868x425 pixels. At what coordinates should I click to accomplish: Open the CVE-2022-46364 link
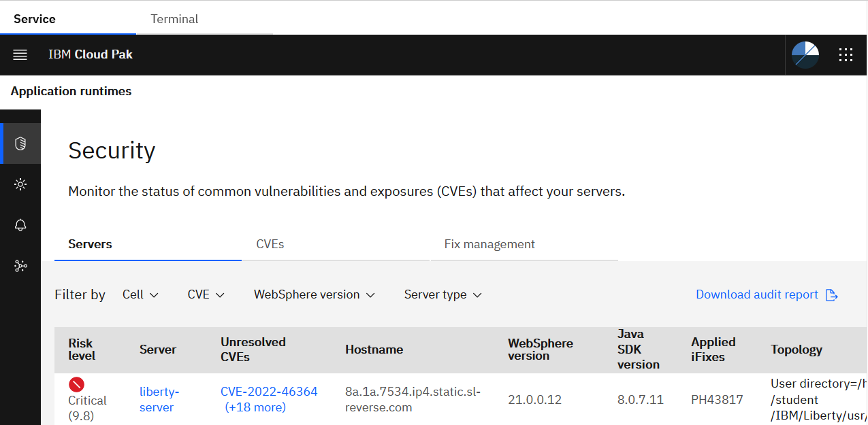tap(269, 392)
